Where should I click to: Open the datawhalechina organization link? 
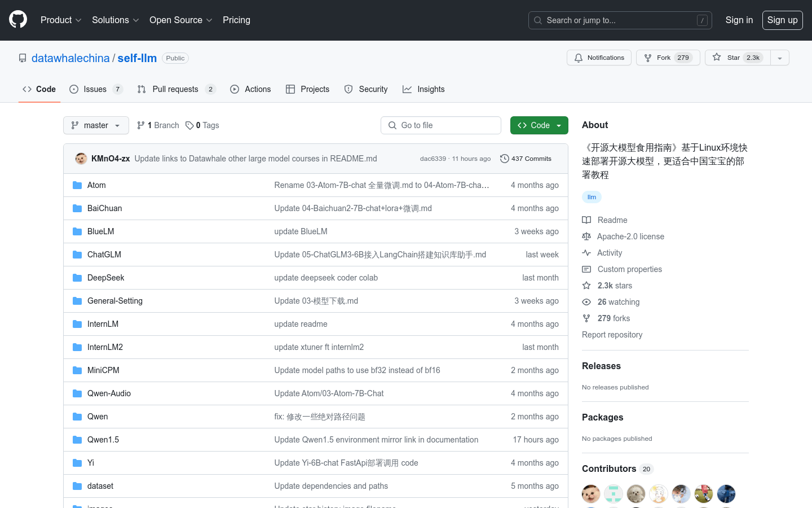click(70, 58)
